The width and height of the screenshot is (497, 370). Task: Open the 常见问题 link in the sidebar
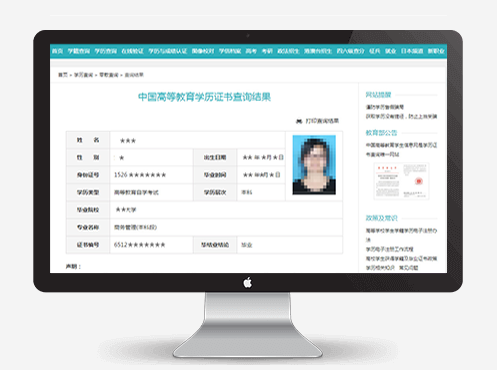pos(409,268)
